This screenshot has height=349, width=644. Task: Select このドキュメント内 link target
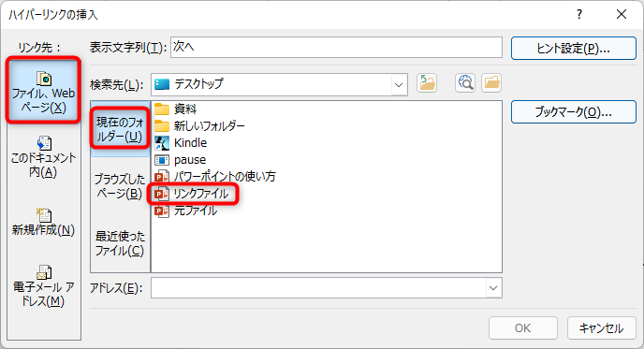coord(43,157)
